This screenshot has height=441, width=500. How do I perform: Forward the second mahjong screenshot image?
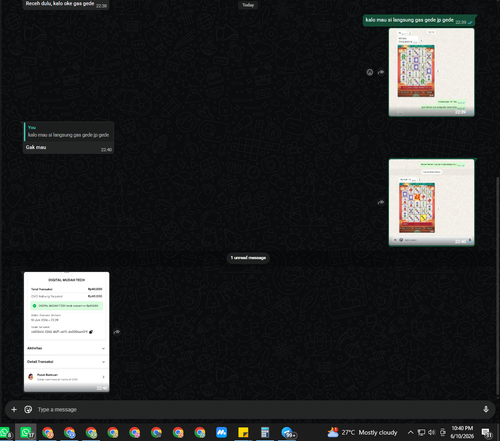point(381,202)
